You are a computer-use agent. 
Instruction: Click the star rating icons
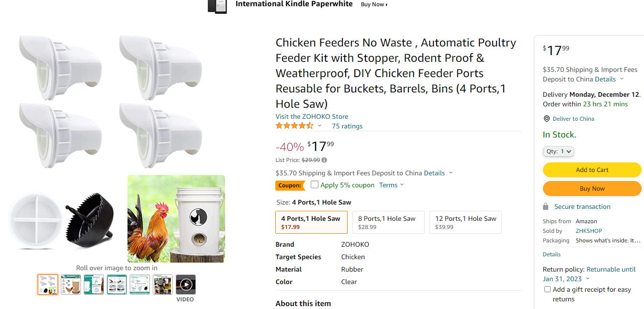tap(294, 126)
